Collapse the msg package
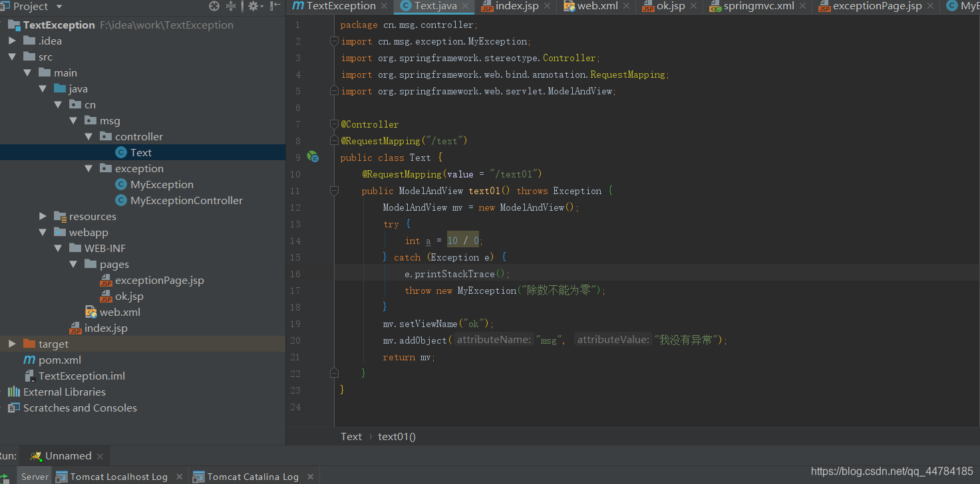 click(x=73, y=121)
